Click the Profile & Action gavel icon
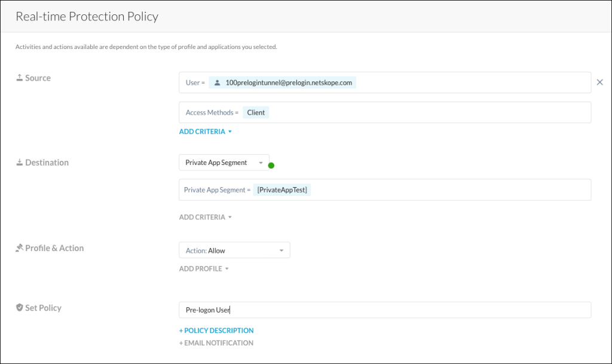Viewport: 612px width, 364px height. click(x=19, y=247)
